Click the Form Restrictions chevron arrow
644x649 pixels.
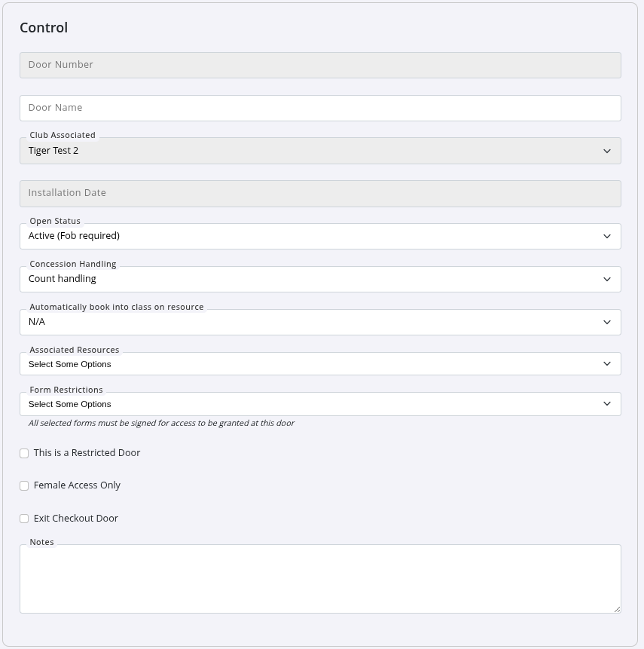click(607, 404)
